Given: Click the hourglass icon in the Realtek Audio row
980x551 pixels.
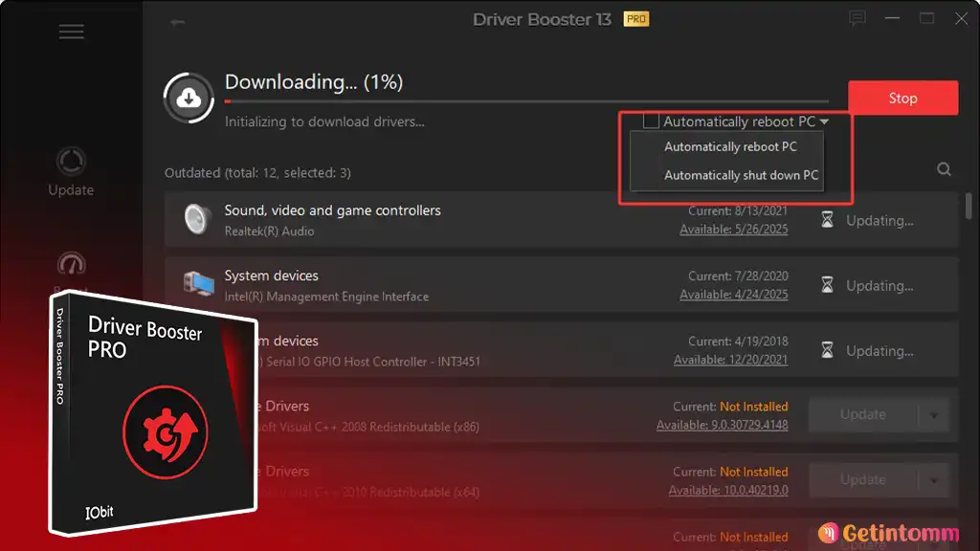Looking at the screenshot, I should click(x=827, y=220).
